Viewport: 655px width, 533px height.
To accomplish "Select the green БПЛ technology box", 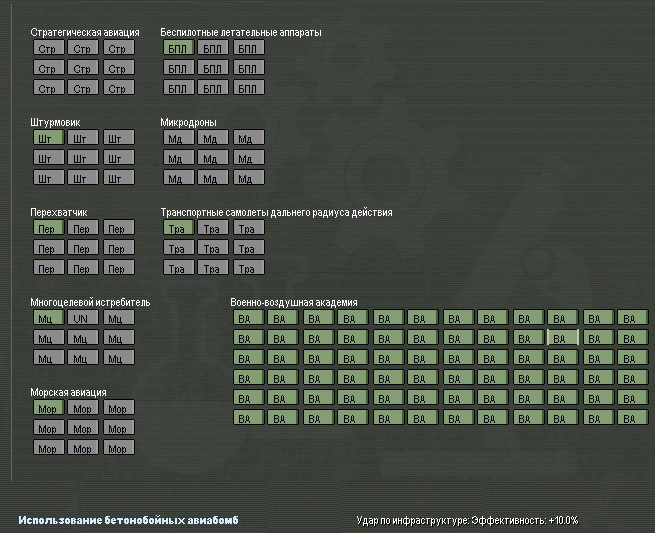I will pos(178,48).
